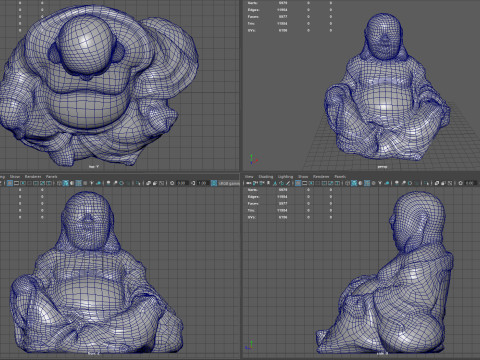The height and width of the screenshot is (360, 480).
Task: Open Lighting menu in side view panel
Action: pos(285,177)
